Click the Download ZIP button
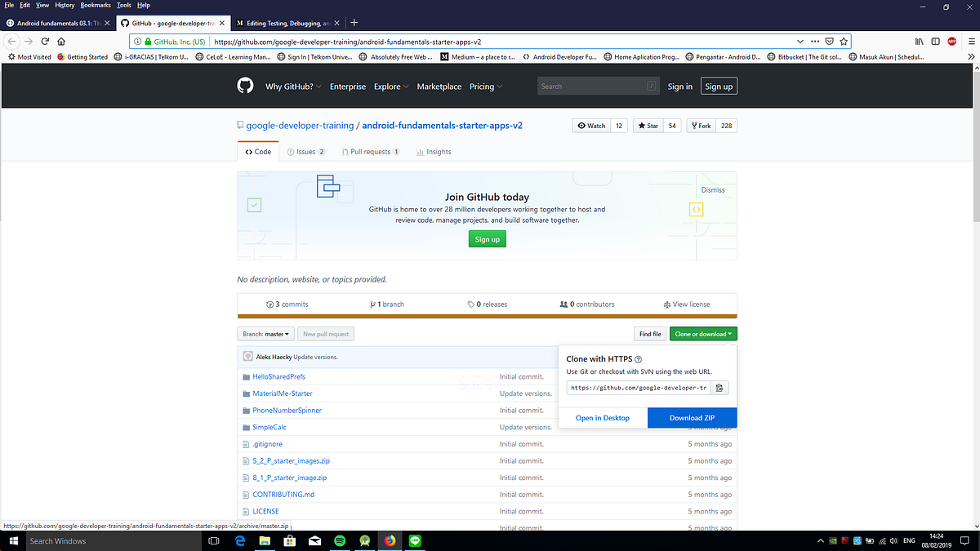The width and height of the screenshot is (980, 551). click(x=692, y=417)
